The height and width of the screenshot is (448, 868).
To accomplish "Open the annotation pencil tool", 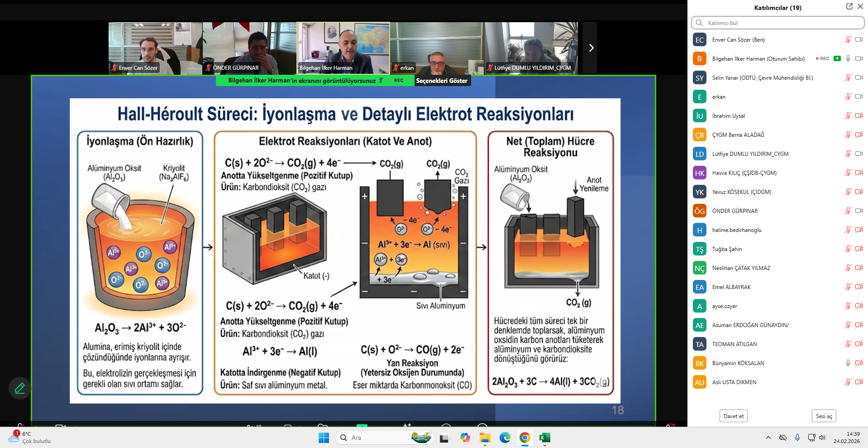I will pyautogui.click(x=20, y=388).
